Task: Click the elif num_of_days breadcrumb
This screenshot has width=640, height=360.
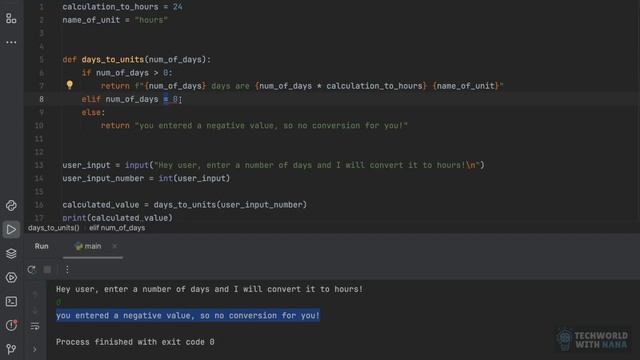Action: coord(117,228)
